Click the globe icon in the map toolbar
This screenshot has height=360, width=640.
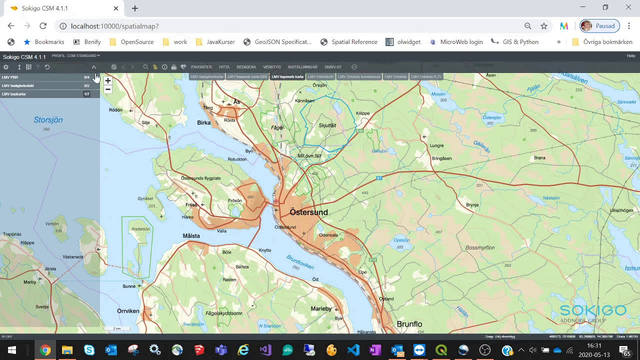click(x=114, y=67)
